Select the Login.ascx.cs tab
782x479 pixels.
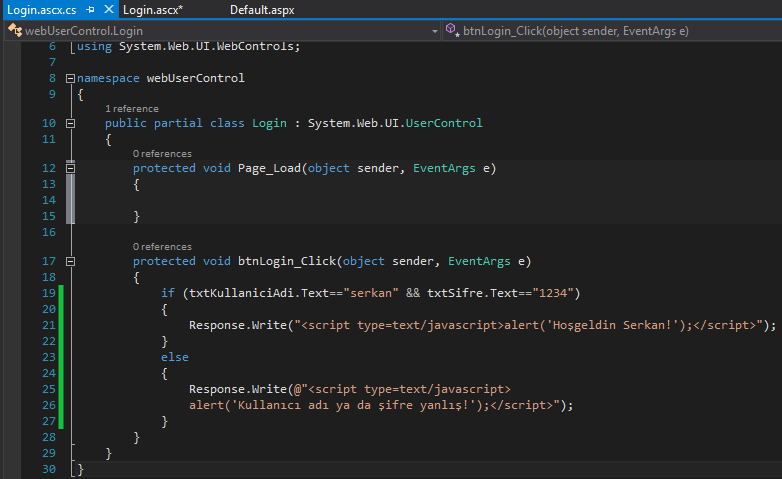coord(42,10)
